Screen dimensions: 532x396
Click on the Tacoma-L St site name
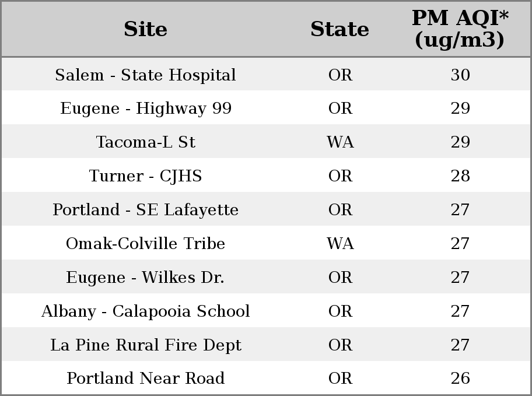coord(146,142)
